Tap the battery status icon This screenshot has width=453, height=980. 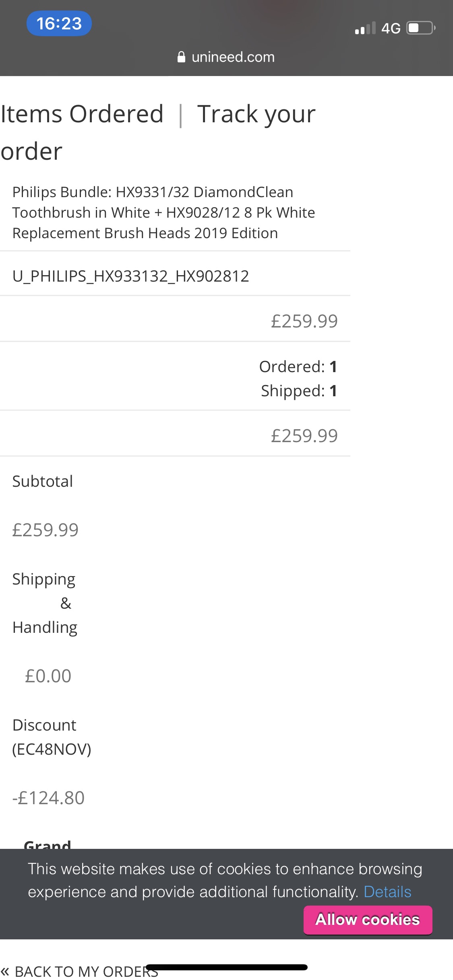(421, 28)
